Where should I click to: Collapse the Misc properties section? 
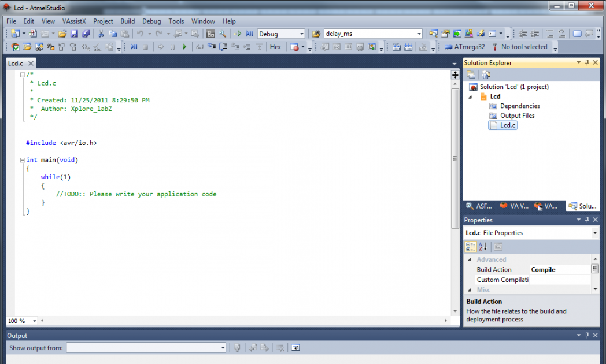coord(470,290)
